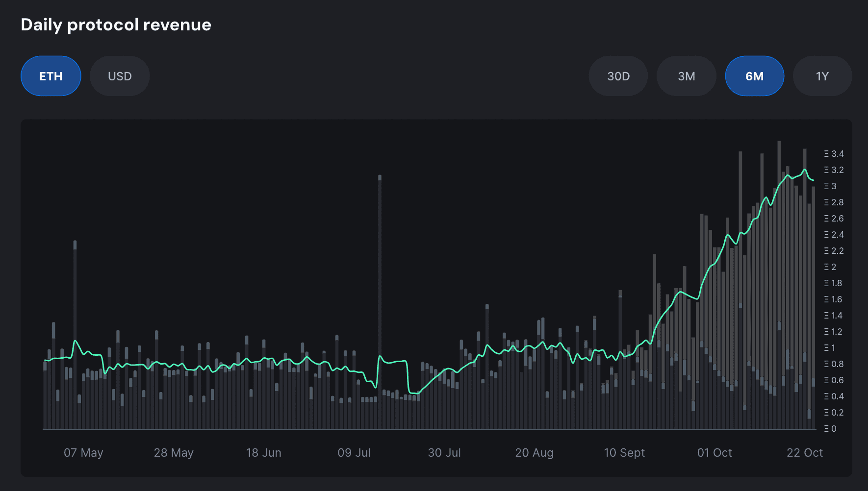Click the 'Daily protocol revenue' heading
This screenshot has height=491, width=868.
pyautogui.click(x=116, y=25)
